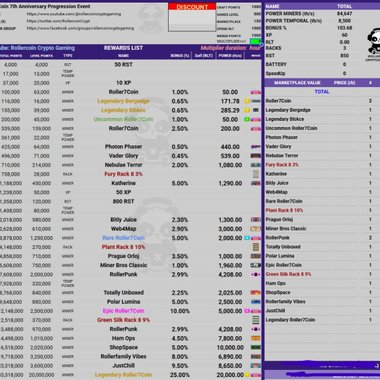Select the RACKS value 3 in totals panel
This screenshot has width=380, height=380.
click(x=345, y=48)
